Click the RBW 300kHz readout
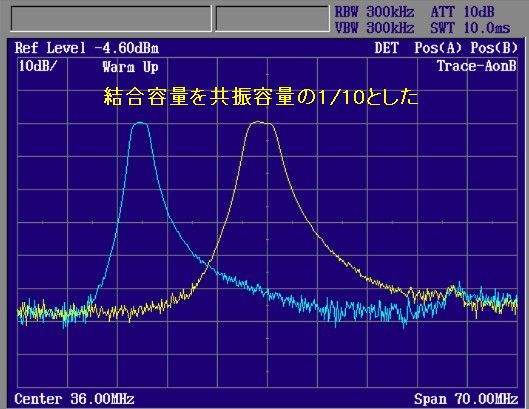The width and height of the screenshot is (529, 409). coord(374,12)
